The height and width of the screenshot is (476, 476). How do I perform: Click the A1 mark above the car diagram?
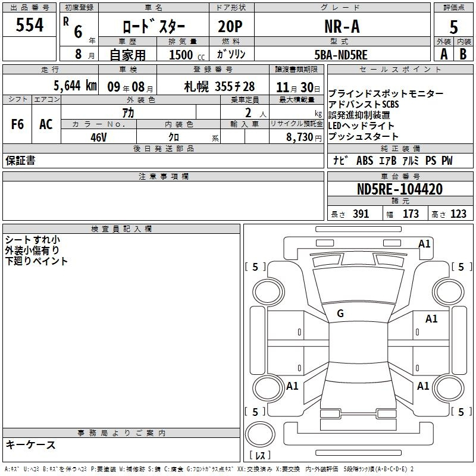(424, 243)
